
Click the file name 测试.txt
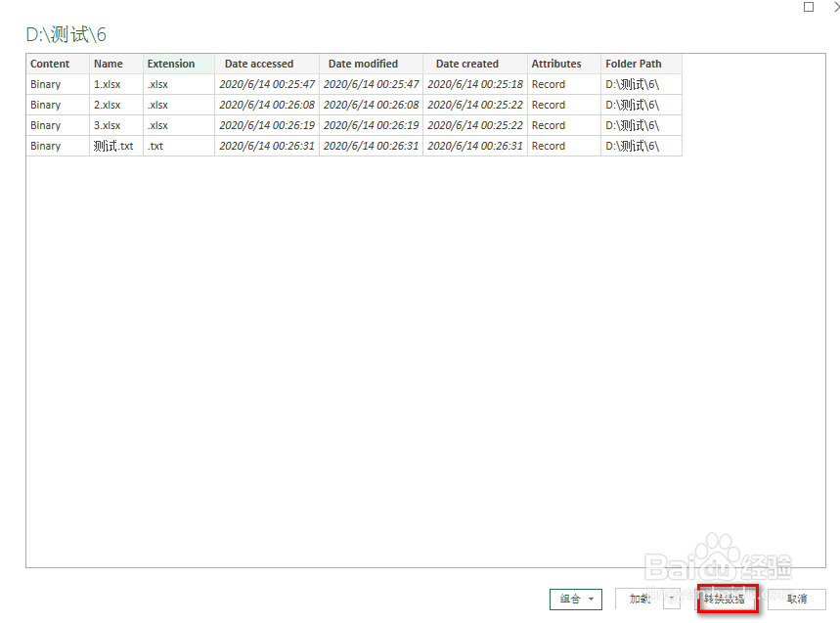116,146
